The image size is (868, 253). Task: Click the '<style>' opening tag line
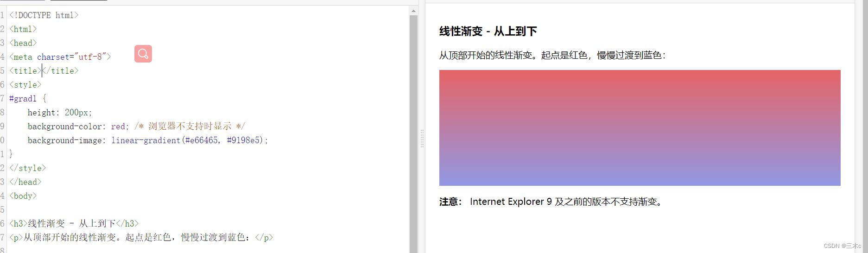25,85
